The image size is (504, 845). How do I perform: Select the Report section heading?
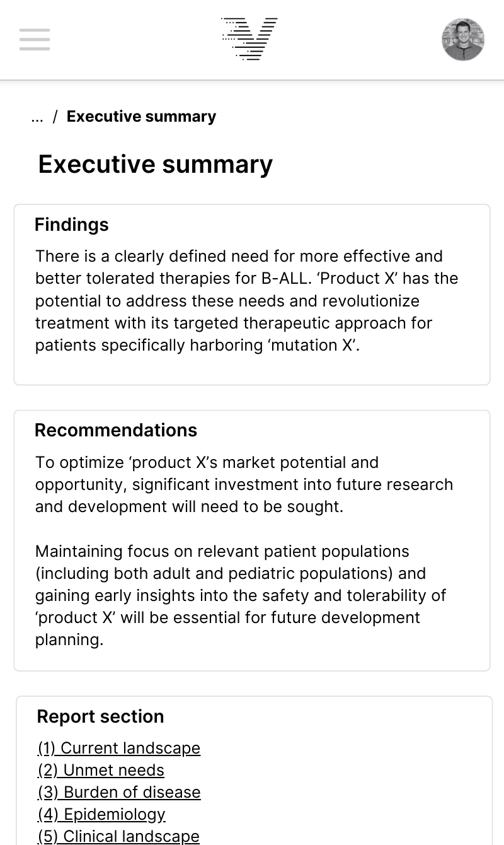click(101, 716)
